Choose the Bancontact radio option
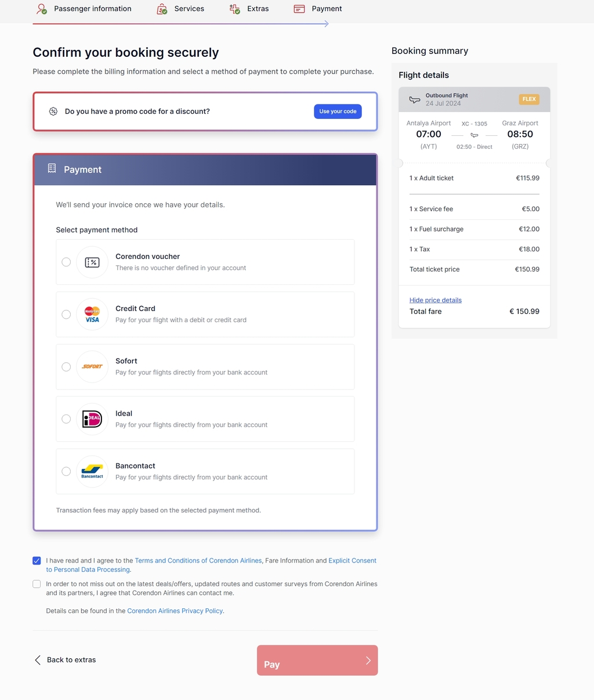The width and height of the screenshot is (594, 700). 66,471
